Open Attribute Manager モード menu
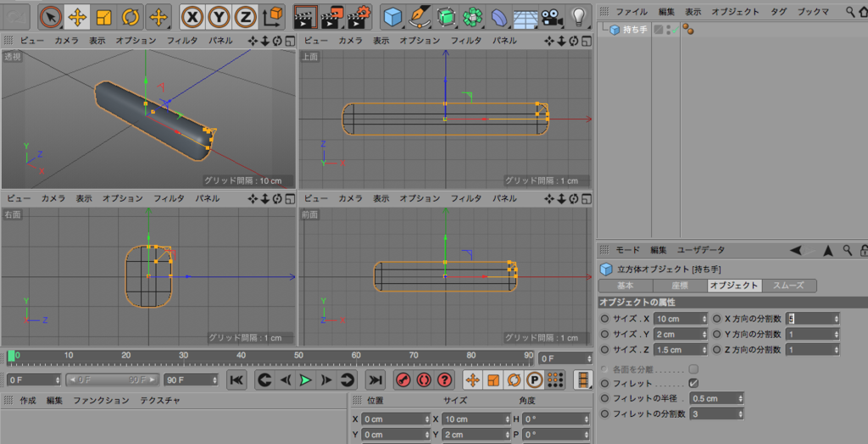 [x=628, y=250]
